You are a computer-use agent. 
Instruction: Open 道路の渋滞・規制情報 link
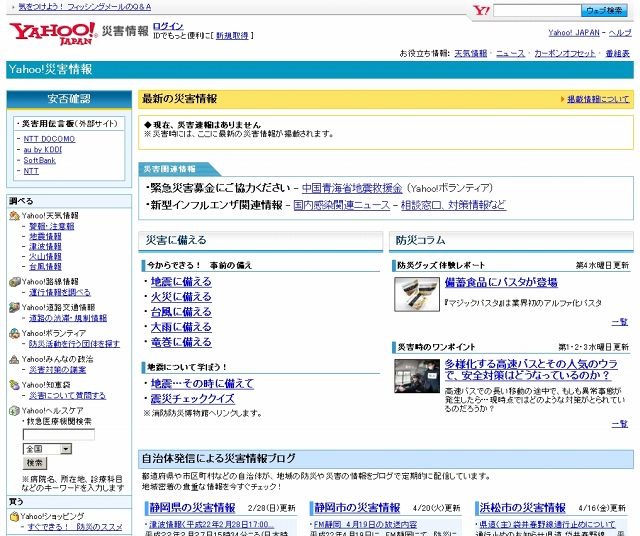[68, 318]
